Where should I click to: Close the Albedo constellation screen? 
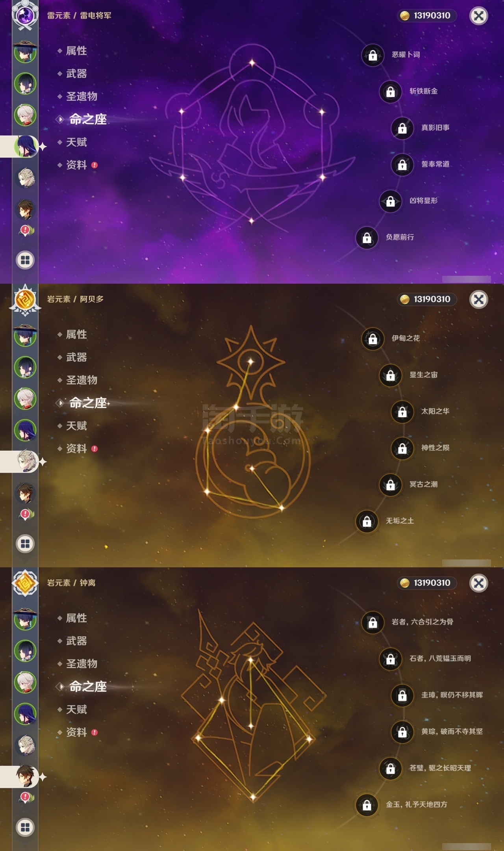[479, 299]
